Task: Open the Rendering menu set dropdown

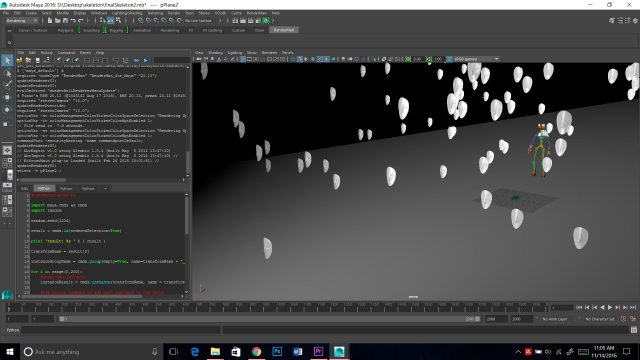Action: 22,20
